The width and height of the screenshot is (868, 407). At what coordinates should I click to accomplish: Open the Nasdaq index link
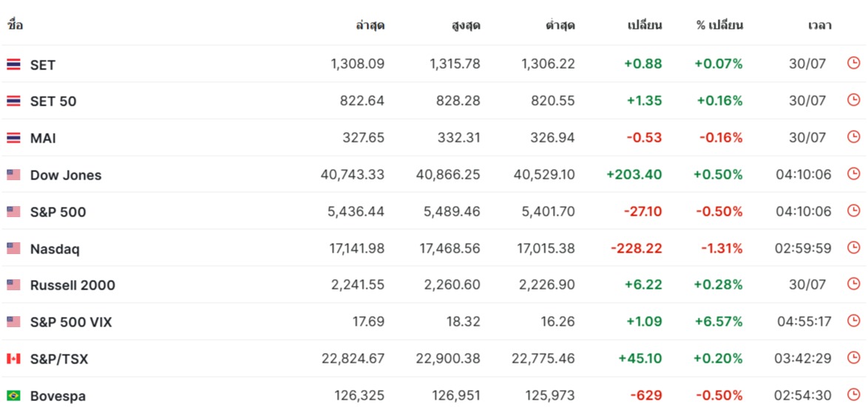coord(55,249)
